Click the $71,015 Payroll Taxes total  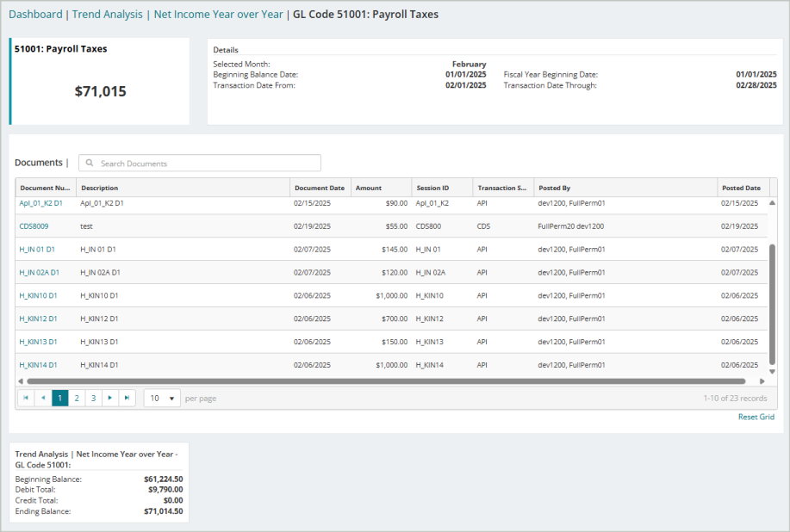click(100, 91)
